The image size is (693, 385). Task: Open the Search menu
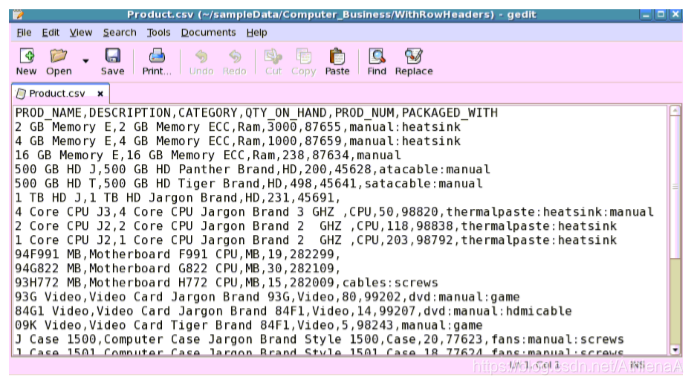click(x=119, y=33)
